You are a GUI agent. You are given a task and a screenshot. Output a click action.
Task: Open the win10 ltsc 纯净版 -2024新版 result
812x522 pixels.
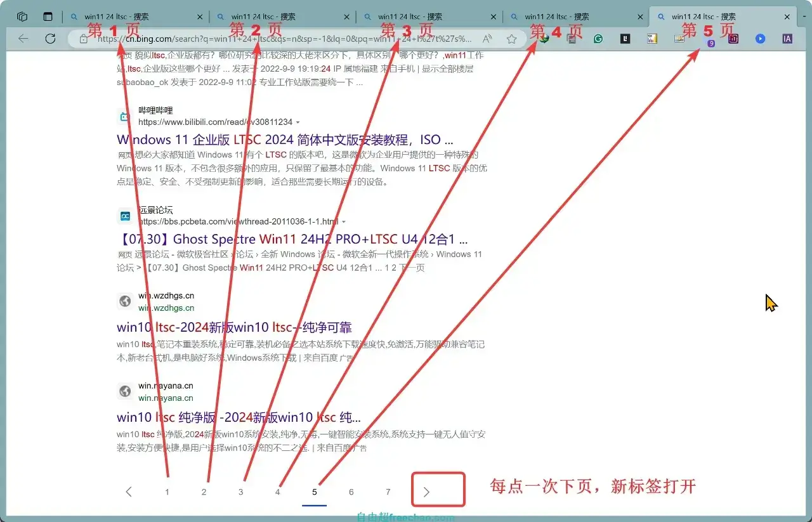coord(239,417)
